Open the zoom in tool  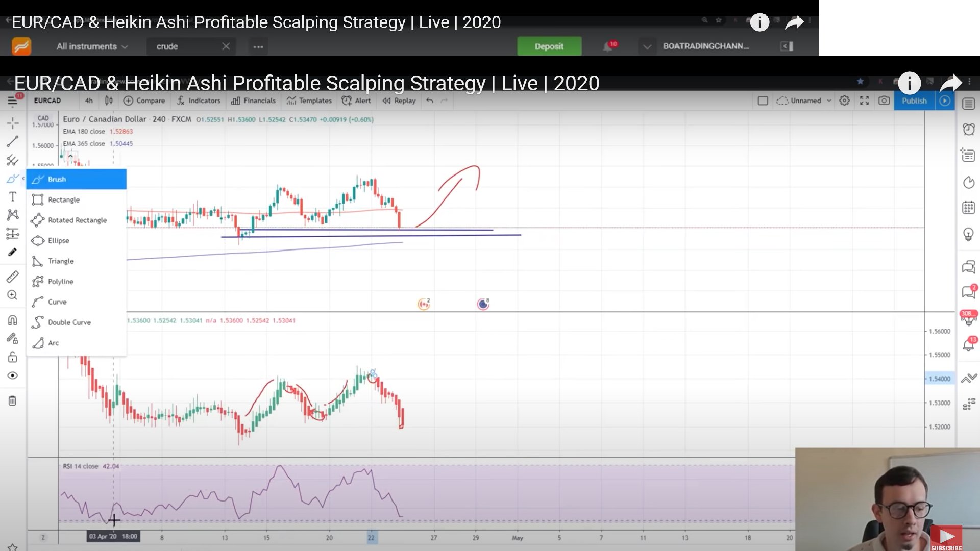[x=12, y=295]
